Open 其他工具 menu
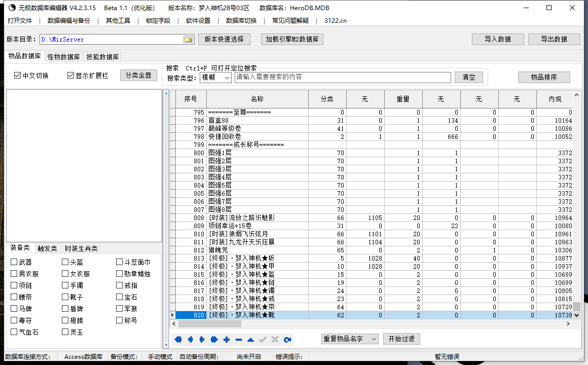The image size is (588, 365). [118, 21]
